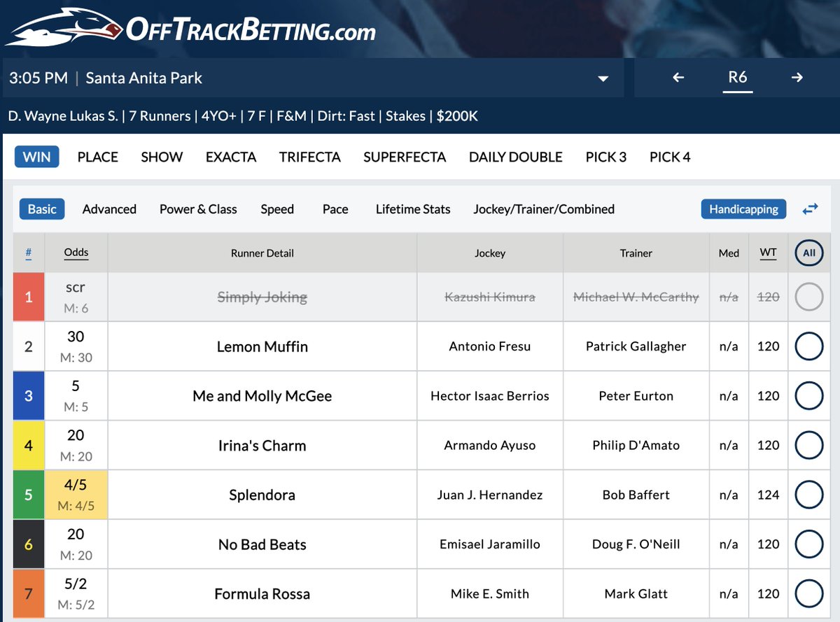Open the Lifetime Stats view

pos(412,208)
